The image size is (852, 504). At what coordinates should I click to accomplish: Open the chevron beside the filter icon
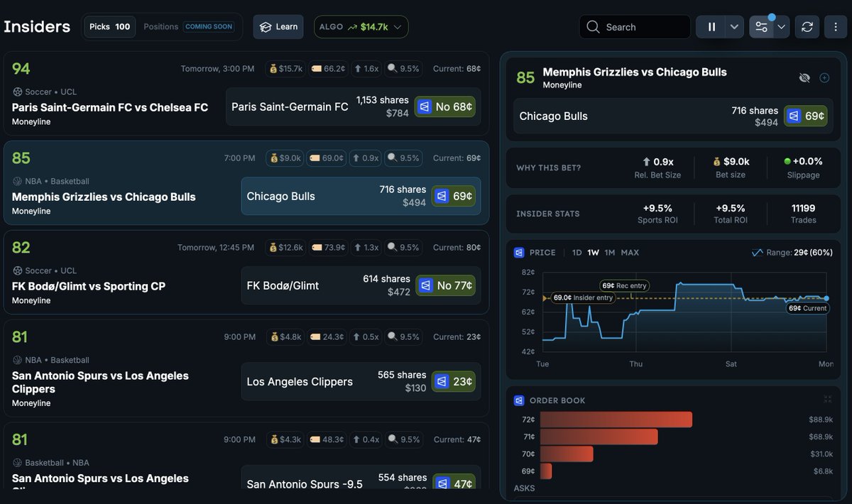[781, 26]
